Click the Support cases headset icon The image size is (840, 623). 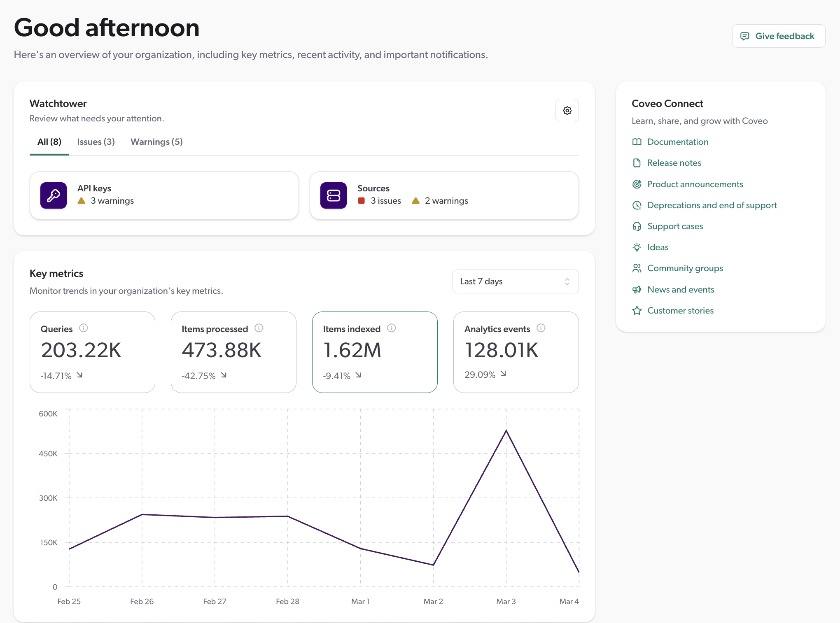[637, 226]
